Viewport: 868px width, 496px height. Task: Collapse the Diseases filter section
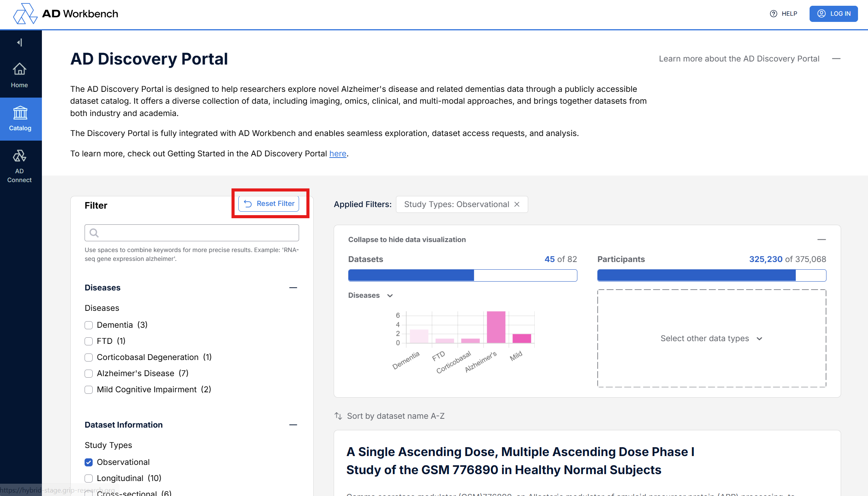[293, 288]
